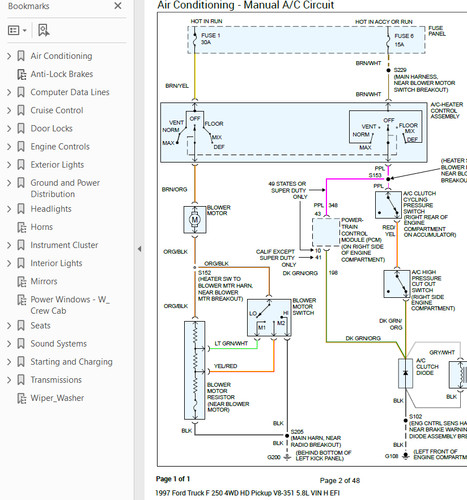Open the Interior Lights bookmark
467x500 pixels.
(56, 263)
